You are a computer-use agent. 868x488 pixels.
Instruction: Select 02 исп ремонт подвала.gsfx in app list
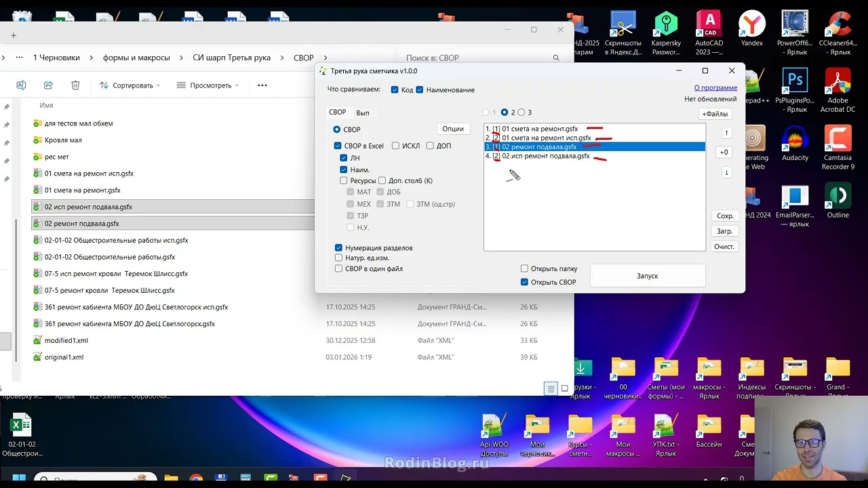[595, 156]
